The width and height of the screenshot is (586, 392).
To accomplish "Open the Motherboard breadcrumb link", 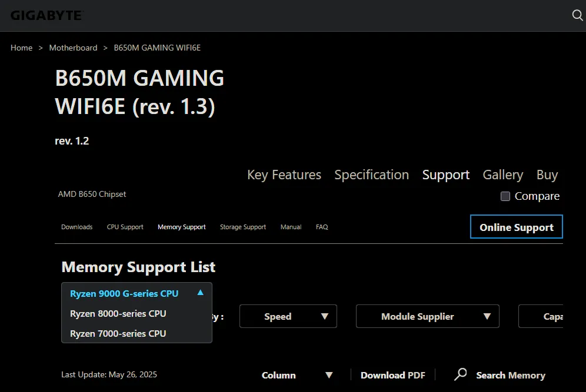I will tap(73, 48).
